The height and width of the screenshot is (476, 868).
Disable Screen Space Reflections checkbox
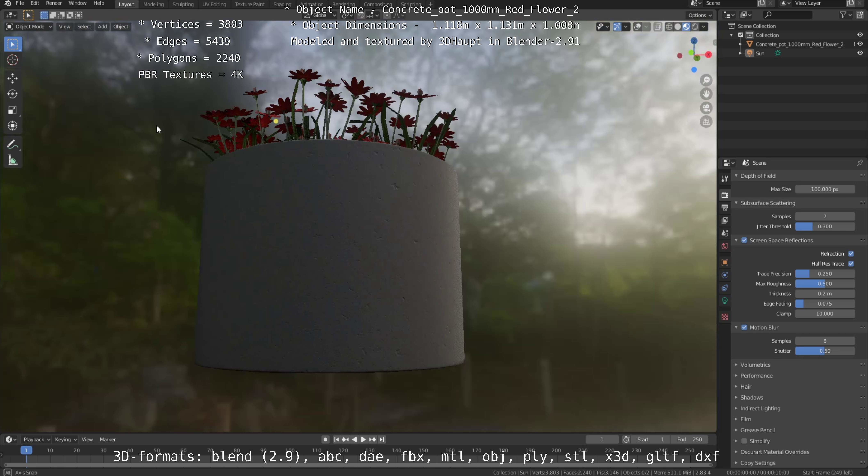click(x=744, y=240)
